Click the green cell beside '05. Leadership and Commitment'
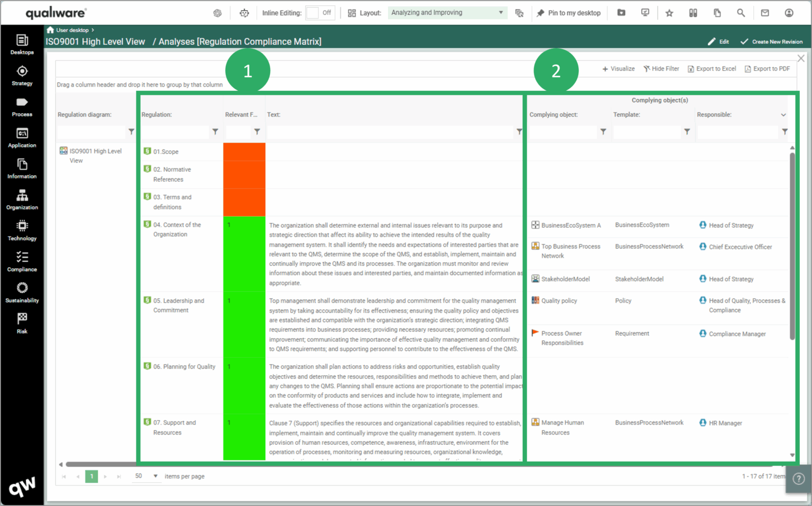 coord(244,324)
